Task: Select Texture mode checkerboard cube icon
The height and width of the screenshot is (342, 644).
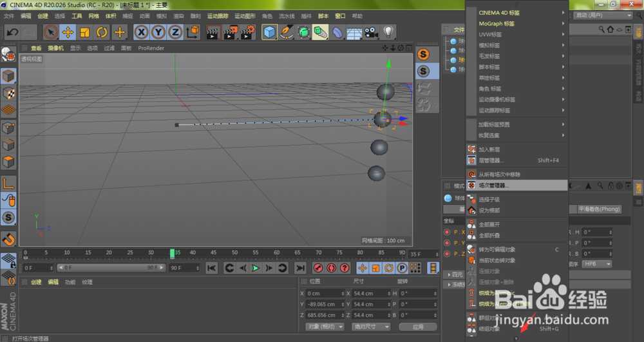Action: coord(8,93)
